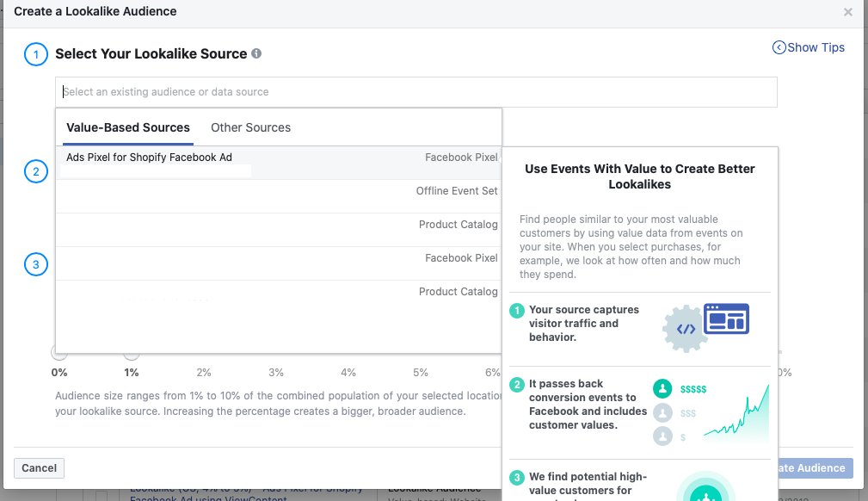Select Ads Pixel for Shopify Facebook Ad source
Viewport: 868px width, 501px height.
click(x=279, y=163)
